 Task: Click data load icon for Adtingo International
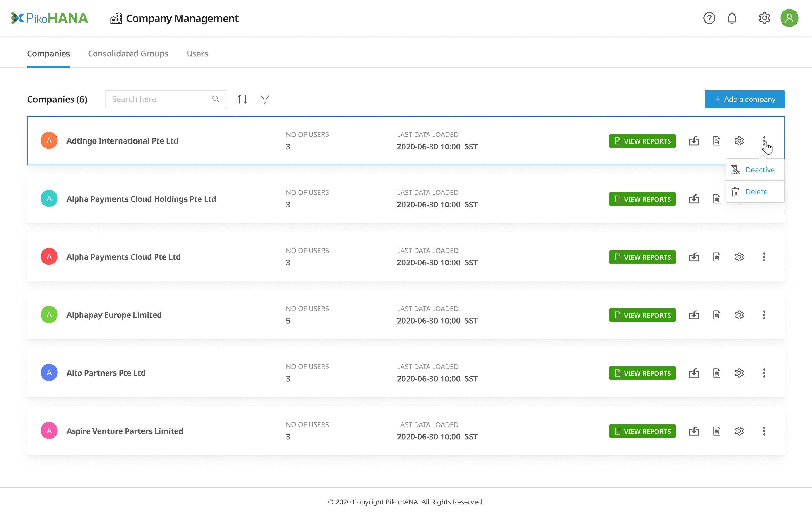coord(694,141)
